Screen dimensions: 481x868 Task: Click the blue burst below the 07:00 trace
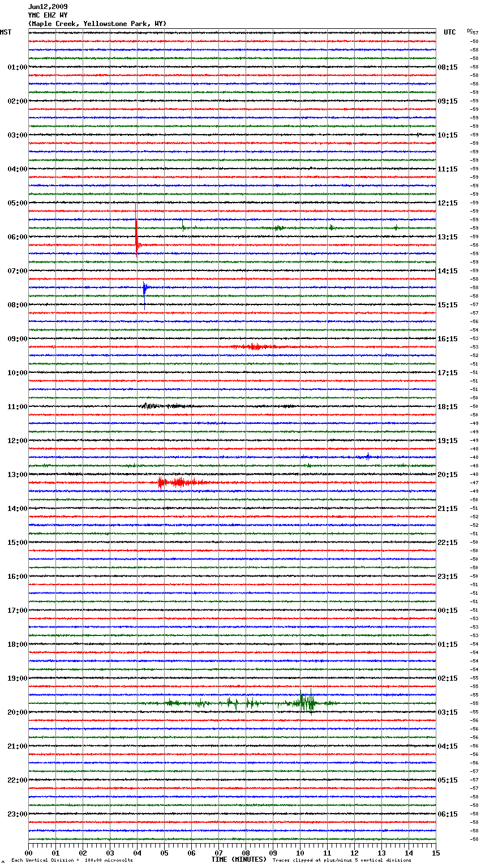(x=145, y=289)
